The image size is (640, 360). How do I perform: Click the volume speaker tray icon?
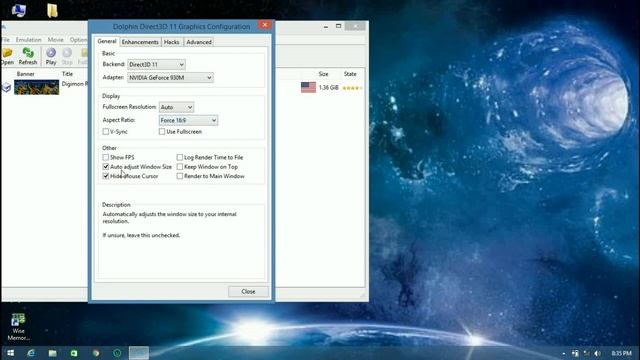point(597,353)
